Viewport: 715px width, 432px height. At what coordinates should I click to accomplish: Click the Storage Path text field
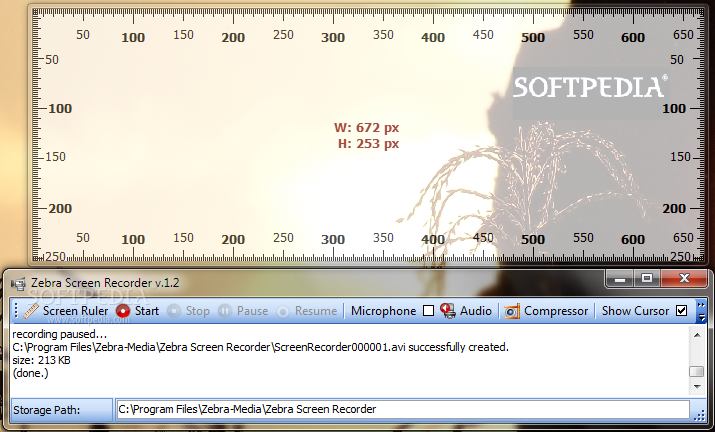tap(402, 409)
